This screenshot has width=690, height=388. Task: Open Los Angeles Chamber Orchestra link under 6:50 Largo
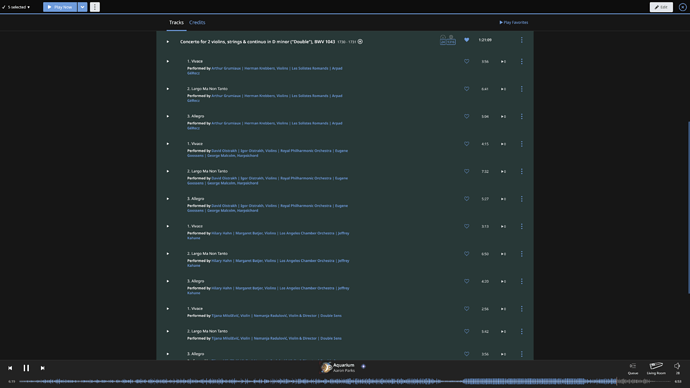[x=307, y=261]
